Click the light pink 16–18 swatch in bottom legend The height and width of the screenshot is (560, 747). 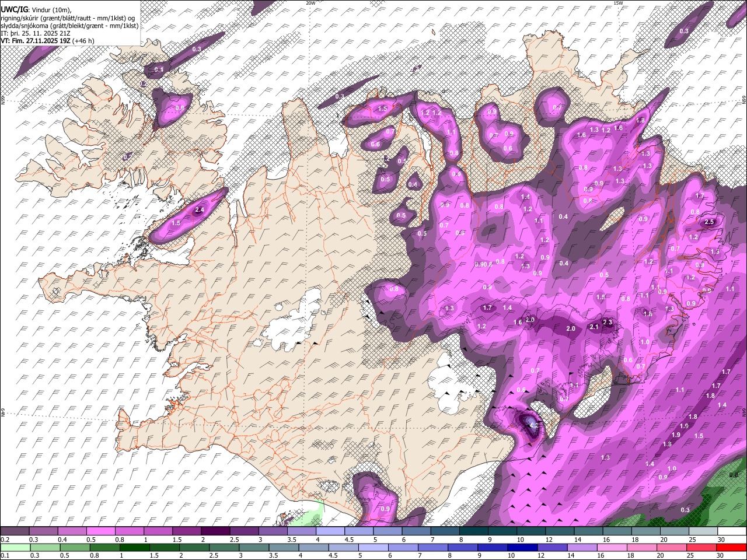click(612, 548)
